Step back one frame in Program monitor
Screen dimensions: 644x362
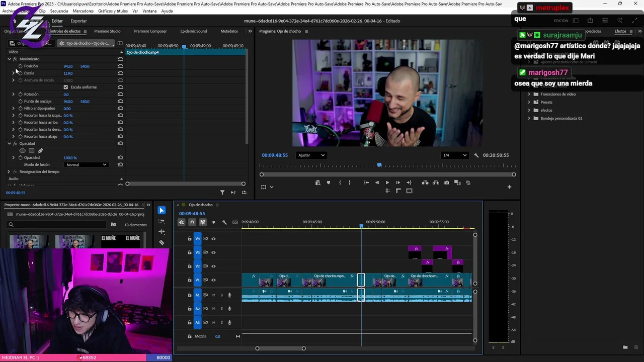pos(377,183)
